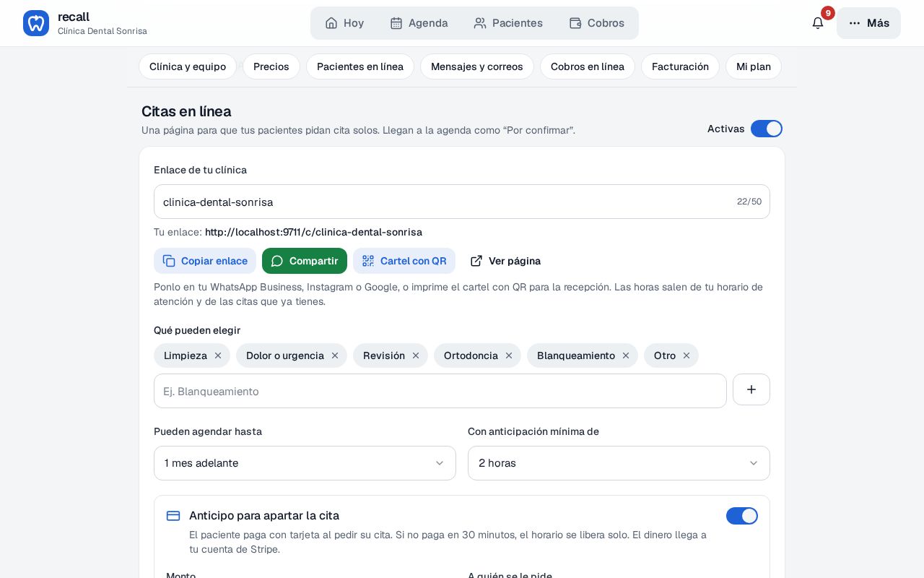
Task: Click the new option text field
Action: coord(440,391)
